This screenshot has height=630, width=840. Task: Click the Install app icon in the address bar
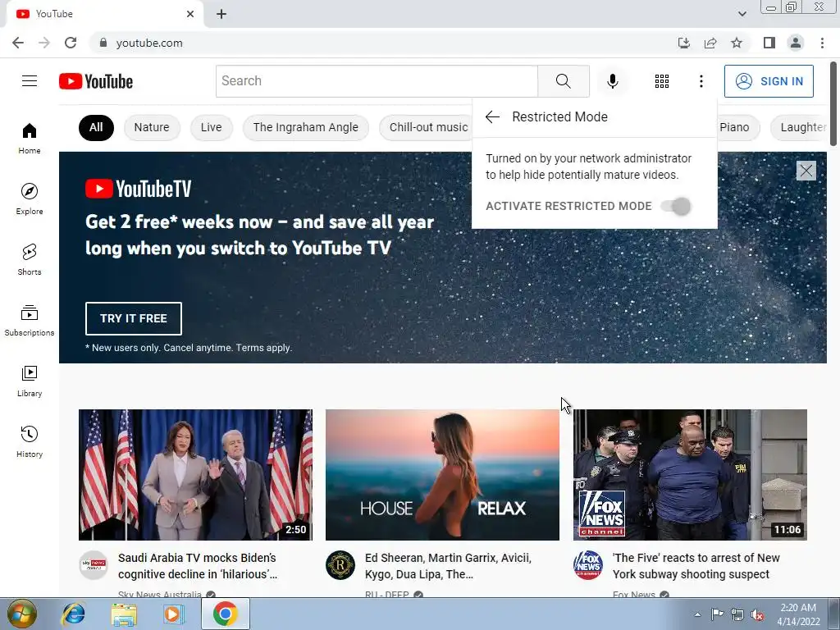(x=683, y=43)
